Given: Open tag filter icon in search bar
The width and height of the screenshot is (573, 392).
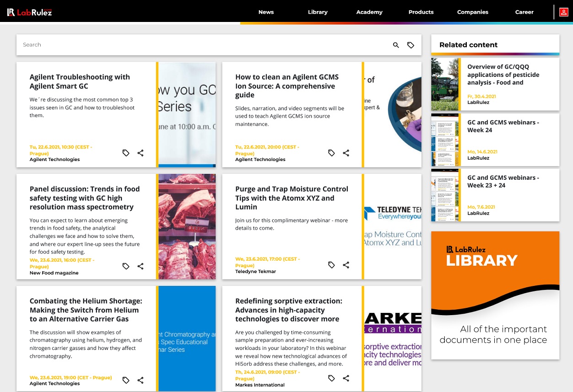Looking at the screenshot, I should (411, 45).
